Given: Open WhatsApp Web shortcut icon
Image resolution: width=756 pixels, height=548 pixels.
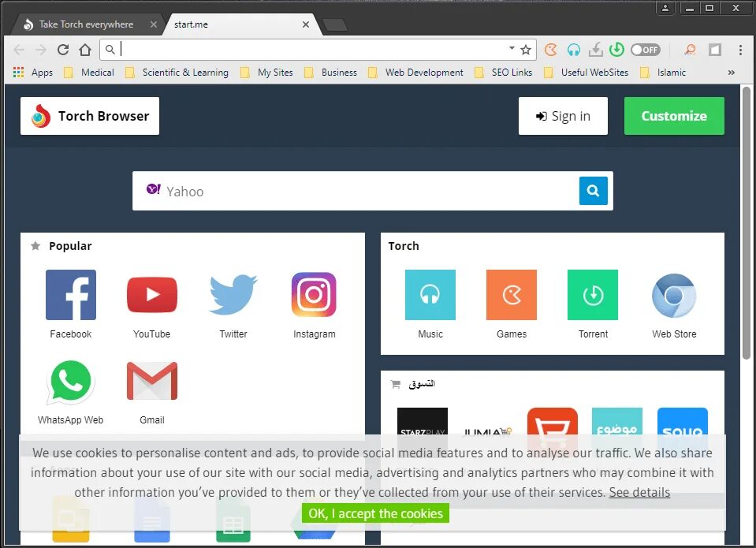Looking at the screenshot, I should coord(70,382).
